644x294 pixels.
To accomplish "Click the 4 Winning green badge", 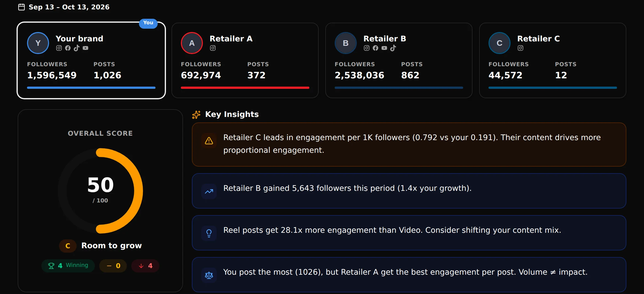I will (68, 266).
